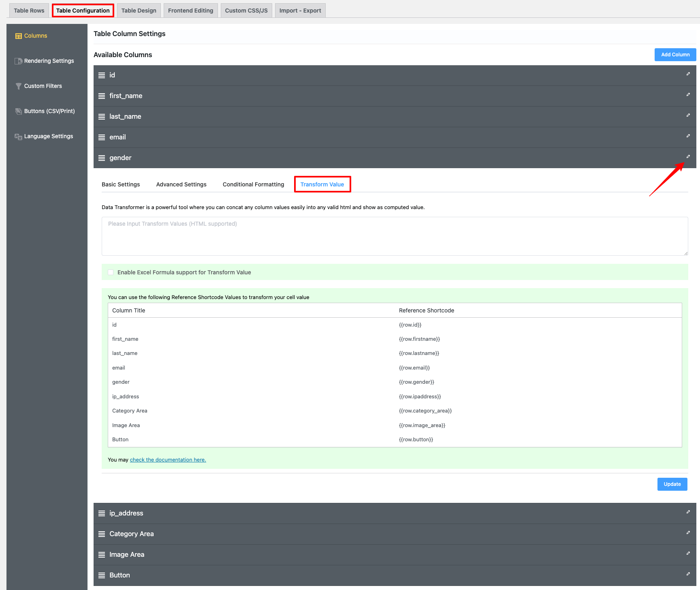Viewport: 700px width, 590px height.
Task: Click the pencil edit icon for ip_address column
Action: click(x=688, y=512)
